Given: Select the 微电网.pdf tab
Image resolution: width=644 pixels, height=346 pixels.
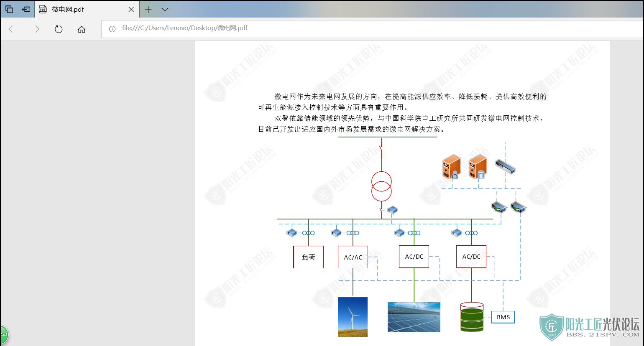Looking at the screenshot, I should pyautogui.click(x=87, y=9).
